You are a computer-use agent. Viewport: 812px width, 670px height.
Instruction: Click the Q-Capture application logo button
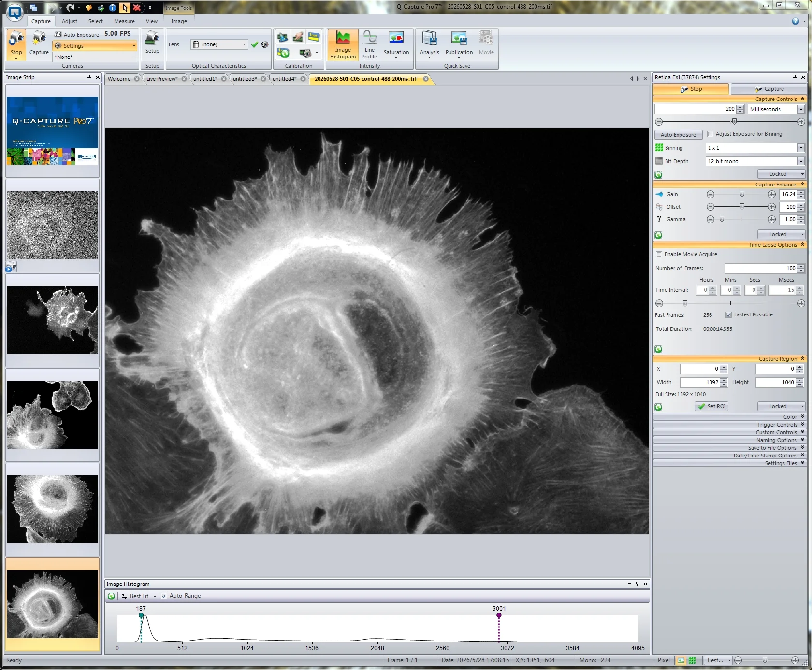click(15, 12)
